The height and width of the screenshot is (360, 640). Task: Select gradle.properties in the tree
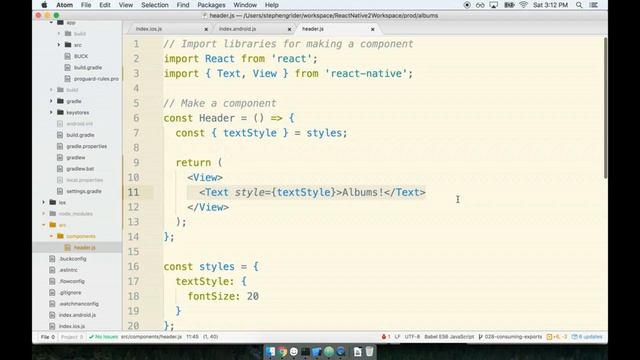(x=87, y=146)
